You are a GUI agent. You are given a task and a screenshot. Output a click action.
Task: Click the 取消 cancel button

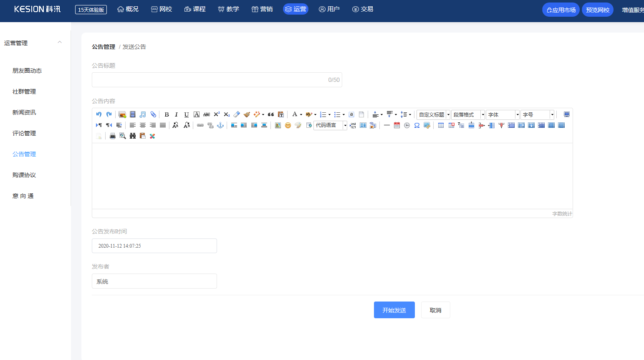(435, 310)
